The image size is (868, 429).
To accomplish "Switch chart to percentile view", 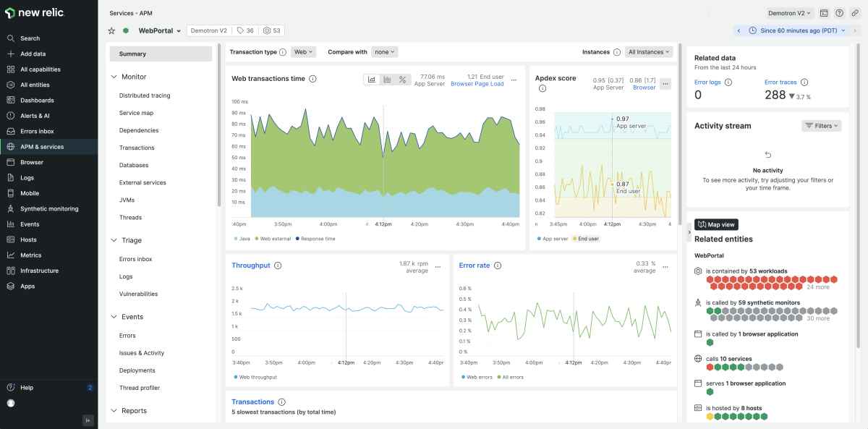I will [x=403, y=80].
